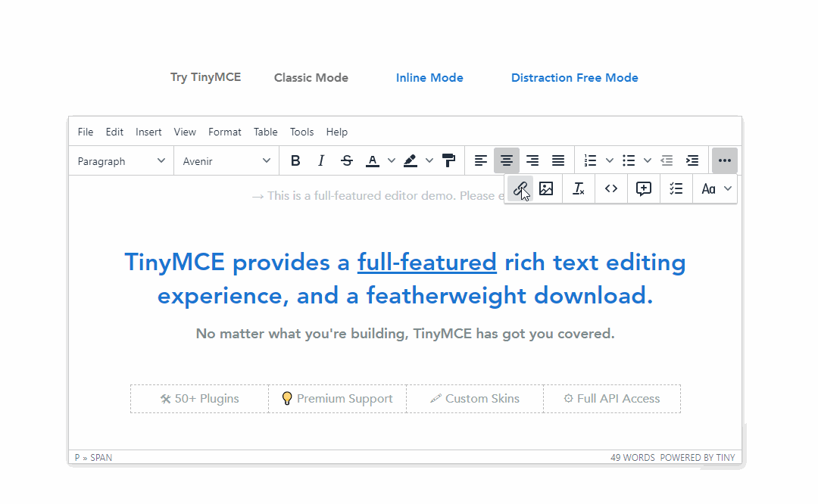This screenshot has width=818, height=504.
Task: Open the Edit menu
Action: [114, 132]
